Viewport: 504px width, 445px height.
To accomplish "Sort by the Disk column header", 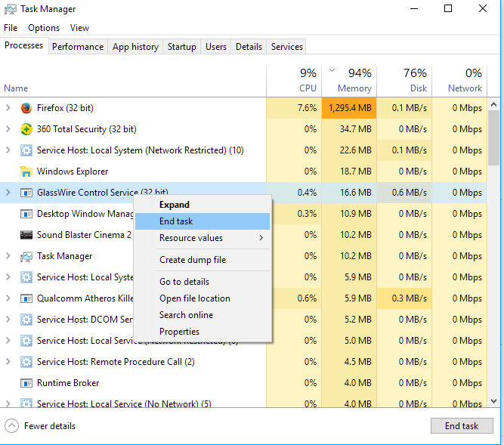I will pos(405,81).
